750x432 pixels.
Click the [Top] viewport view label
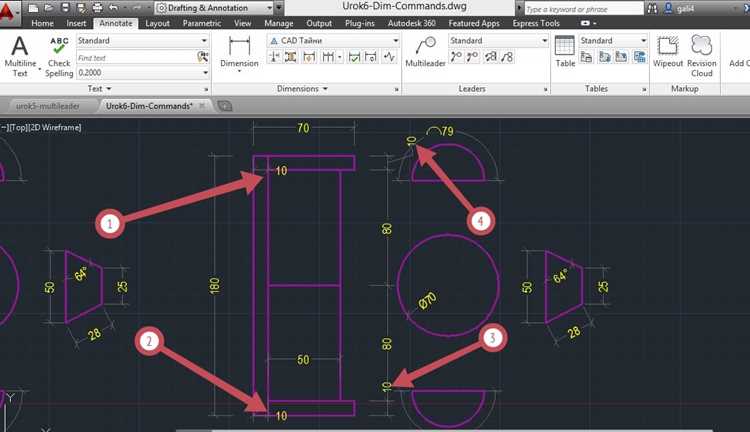18,127
